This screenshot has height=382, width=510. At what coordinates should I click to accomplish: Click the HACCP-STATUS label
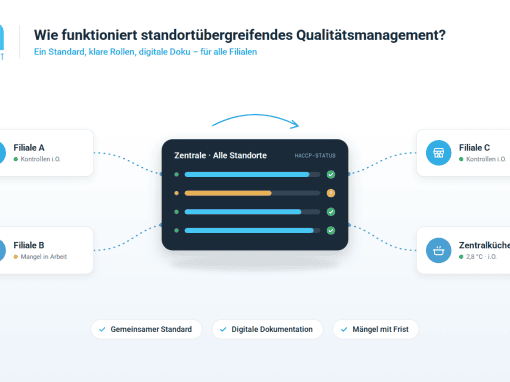pyautogui.click(x=315, y=156)
